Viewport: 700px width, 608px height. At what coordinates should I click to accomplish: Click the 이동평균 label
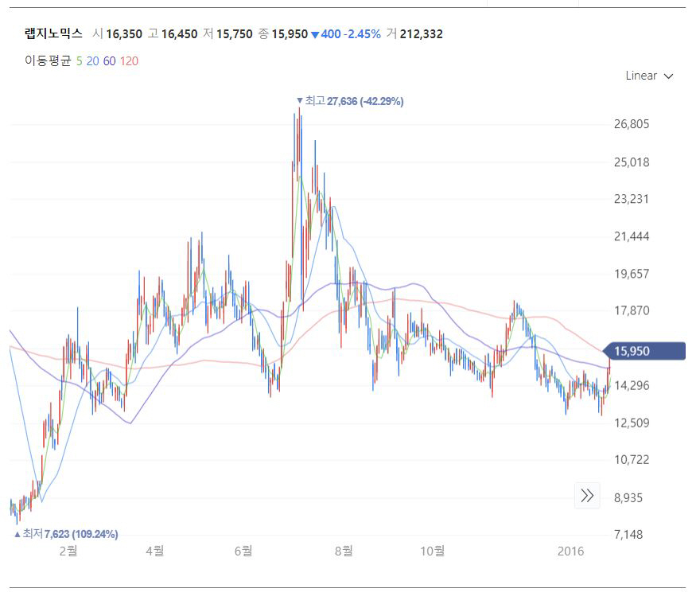click(x=48, y=60)
